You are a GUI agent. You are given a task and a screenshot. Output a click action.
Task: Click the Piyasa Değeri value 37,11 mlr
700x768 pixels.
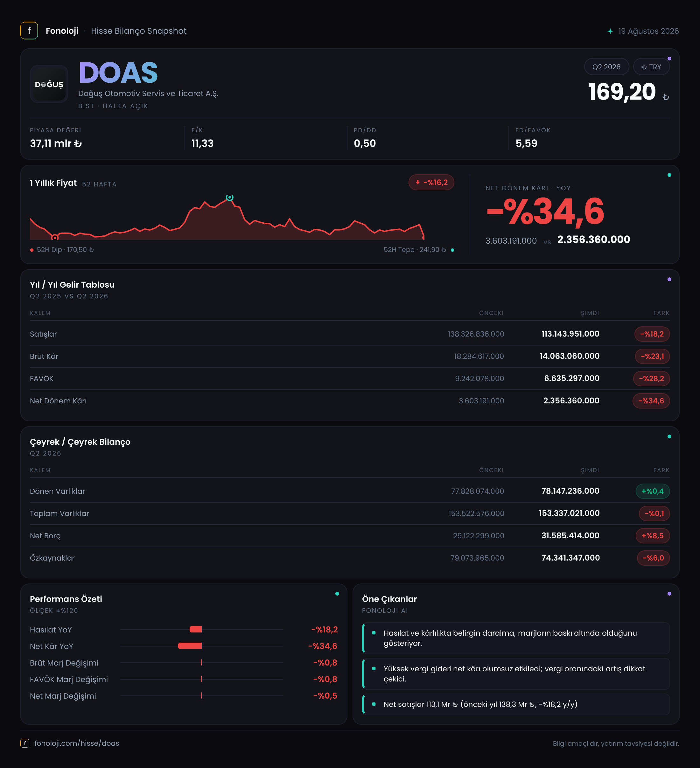click(x=56, y=143)
